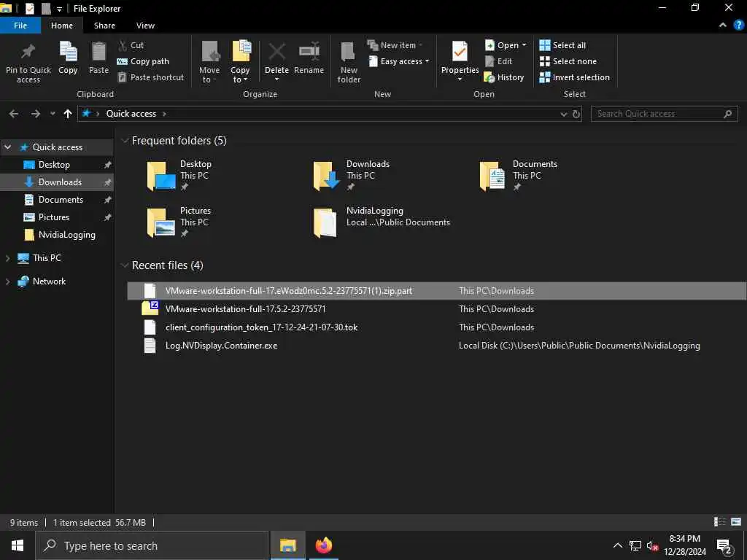This screenshot has height=560, width=747.
Task: Open Firefox from the taskbar
Action: (324, 545)
